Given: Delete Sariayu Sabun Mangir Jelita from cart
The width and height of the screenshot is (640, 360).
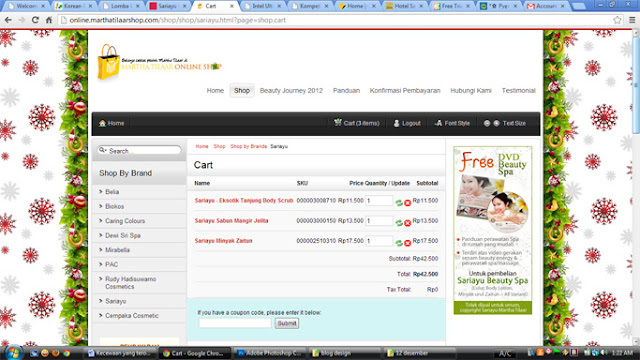Looking at the screenshot, I should pos(407,222).
